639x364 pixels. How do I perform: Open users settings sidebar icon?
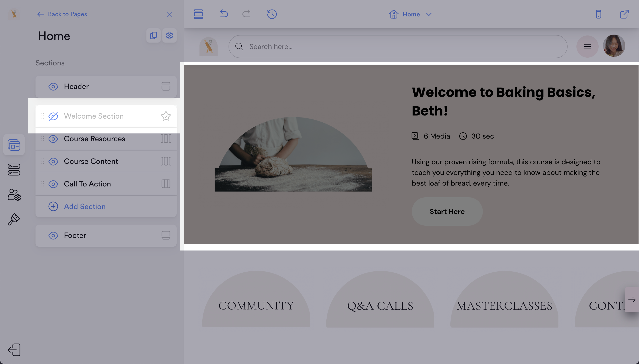pyautogui.click(x=14, y=195)
